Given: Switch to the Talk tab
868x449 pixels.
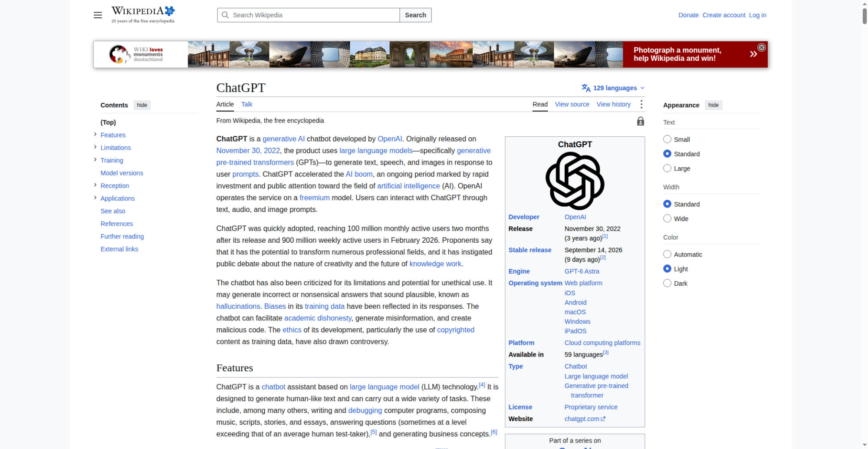Looking at the screenshot, I should [x=247, y=104].
